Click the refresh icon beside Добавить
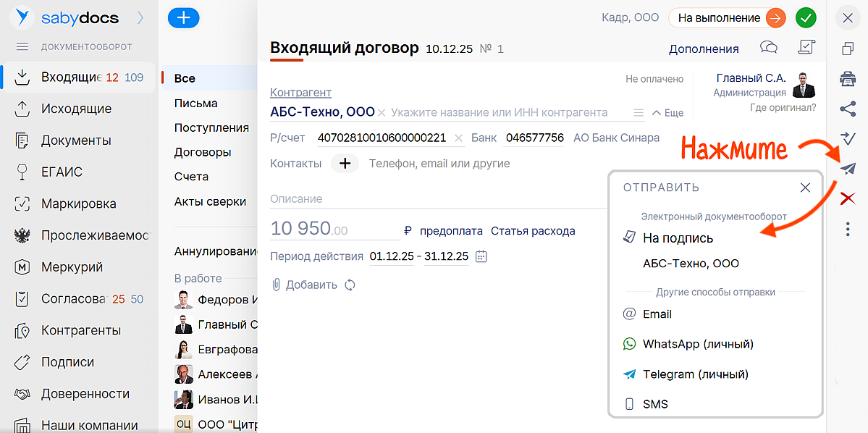868x433 pixels. pyautogui.click(x=350, y=285)
